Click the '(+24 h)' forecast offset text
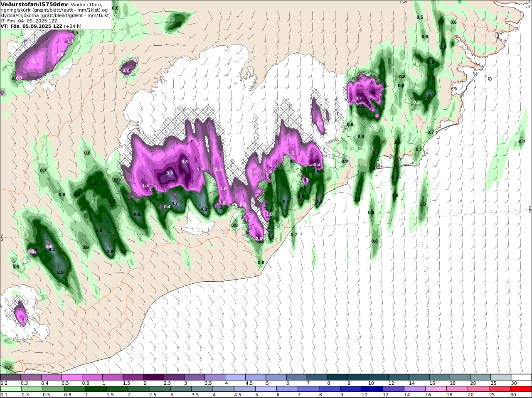 tap(73, 26)
